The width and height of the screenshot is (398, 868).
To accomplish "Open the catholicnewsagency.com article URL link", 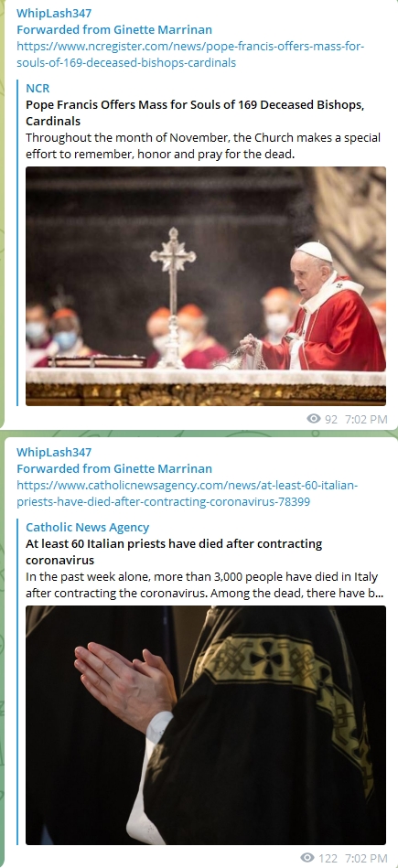I will click(x=187, y=494).
